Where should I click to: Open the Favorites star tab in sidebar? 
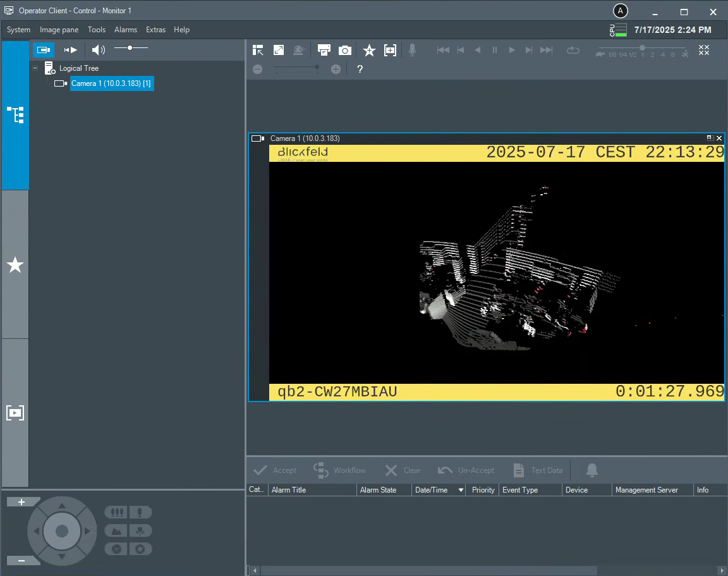[x=15, y=265]
